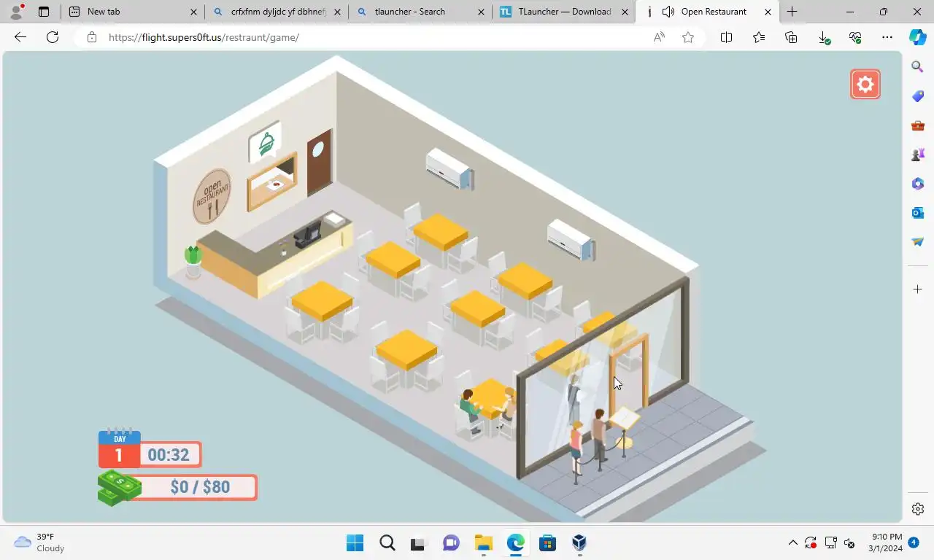Refresh the current page

pyautogui.click(x=53, y=37)
